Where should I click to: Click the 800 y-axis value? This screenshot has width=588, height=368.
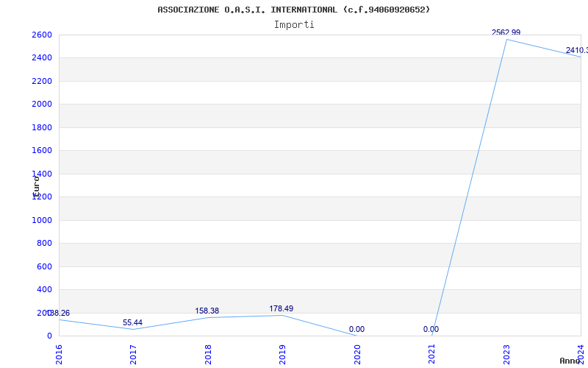point(44,244)
